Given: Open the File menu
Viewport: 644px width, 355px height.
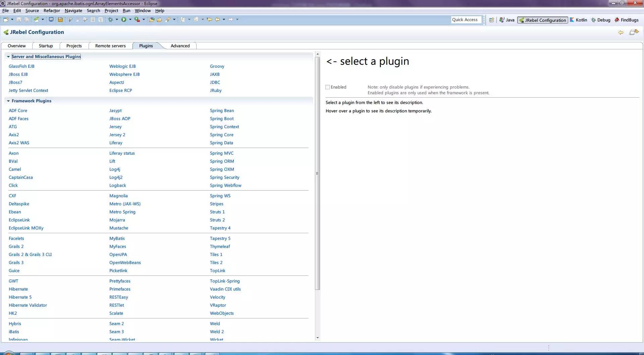Looking at the screenshot, I should [x=5, y=11].
